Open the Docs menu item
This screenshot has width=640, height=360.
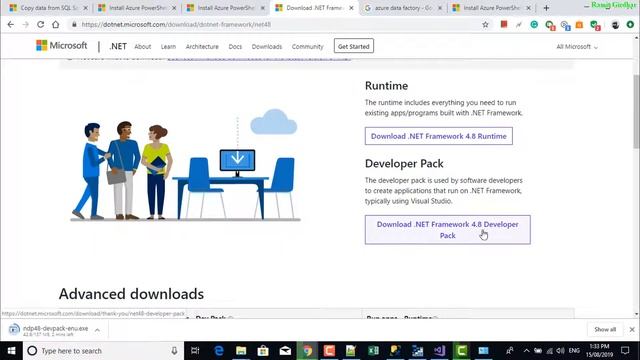point(235,47)
